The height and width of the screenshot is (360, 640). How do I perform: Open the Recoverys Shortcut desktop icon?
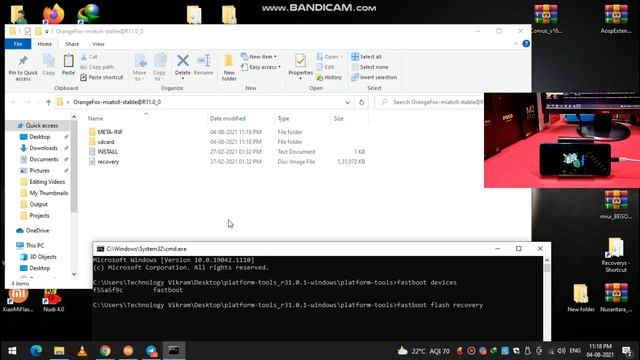point(616,255)
